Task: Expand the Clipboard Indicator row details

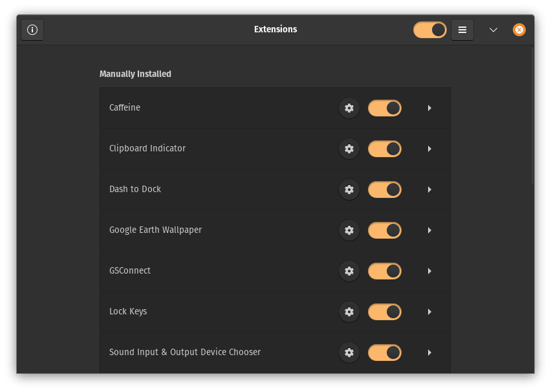Action: coord(429,149)
